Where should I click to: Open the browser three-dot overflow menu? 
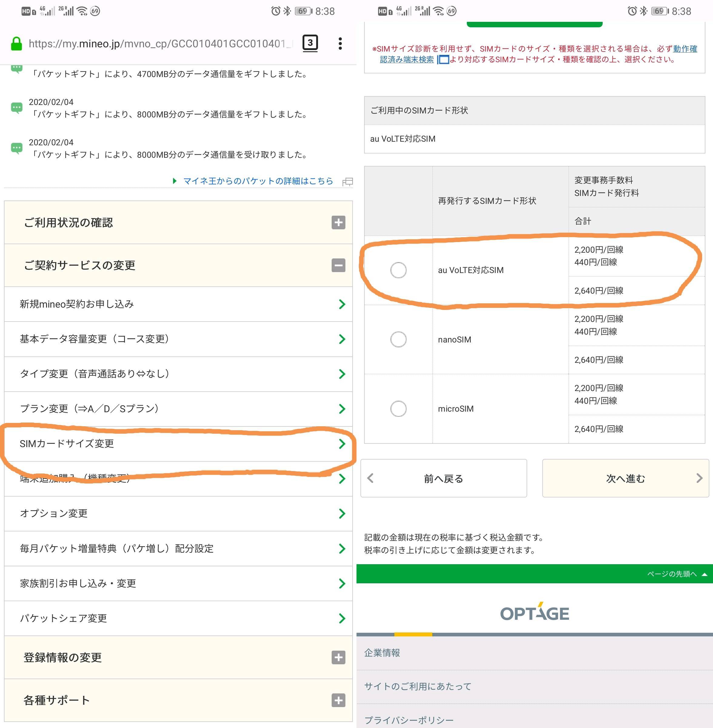(x=340, y=43)
